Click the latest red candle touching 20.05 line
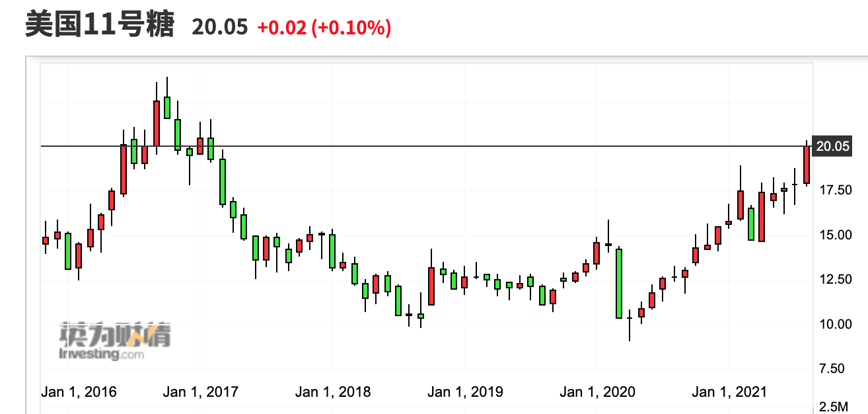868x414 pixels. (x=807, y=164)
